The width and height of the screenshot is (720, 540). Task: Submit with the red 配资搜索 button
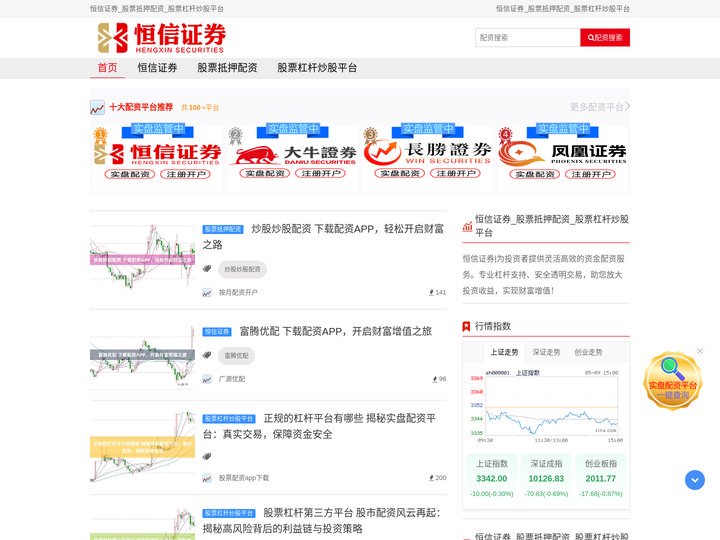coord(605,38)
